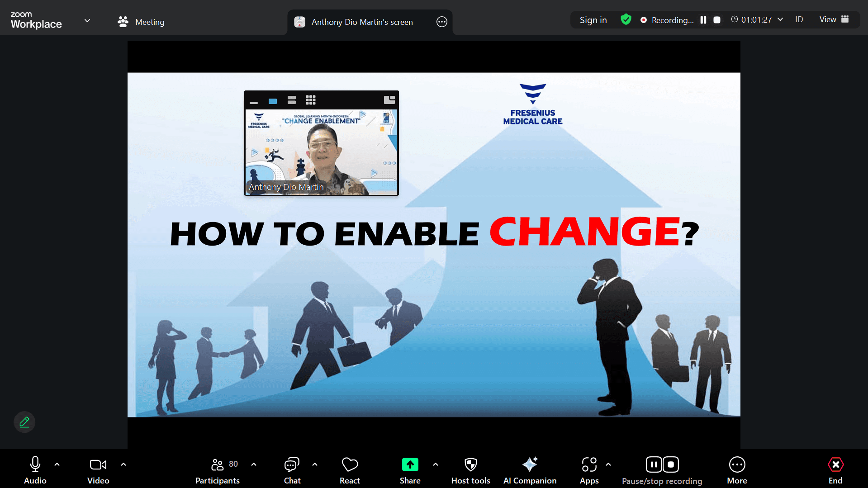Image resolution: width=868 pixels, height=488 pixels.
Task: Open the More options menu
Action: (x=737, y=470)
